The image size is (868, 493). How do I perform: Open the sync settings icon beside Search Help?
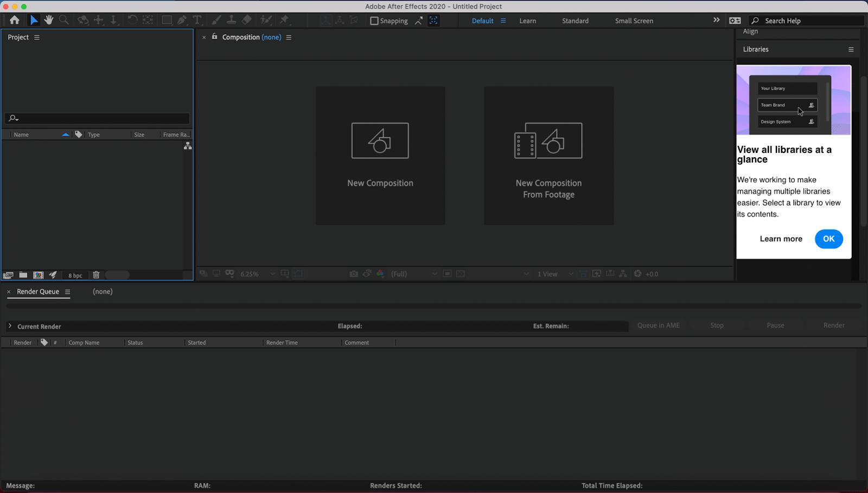[735, 21]
